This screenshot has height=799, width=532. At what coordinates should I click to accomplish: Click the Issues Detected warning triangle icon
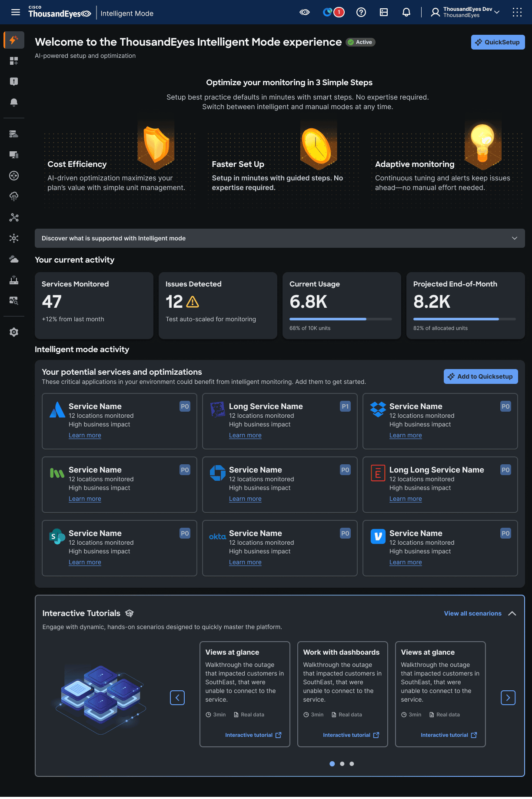pos(193,302)
